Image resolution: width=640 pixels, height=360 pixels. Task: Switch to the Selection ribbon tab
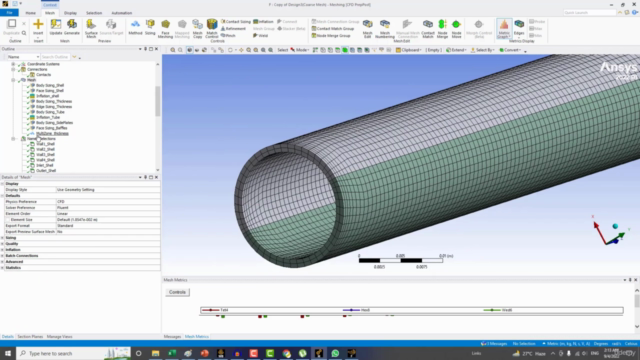tap(94, 13)
